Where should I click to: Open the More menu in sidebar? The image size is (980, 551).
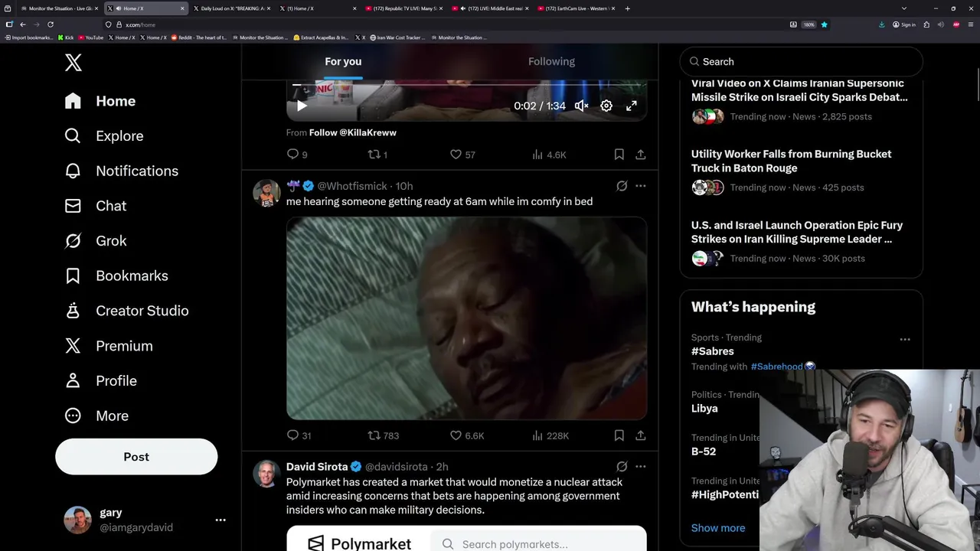coord(96,416)
